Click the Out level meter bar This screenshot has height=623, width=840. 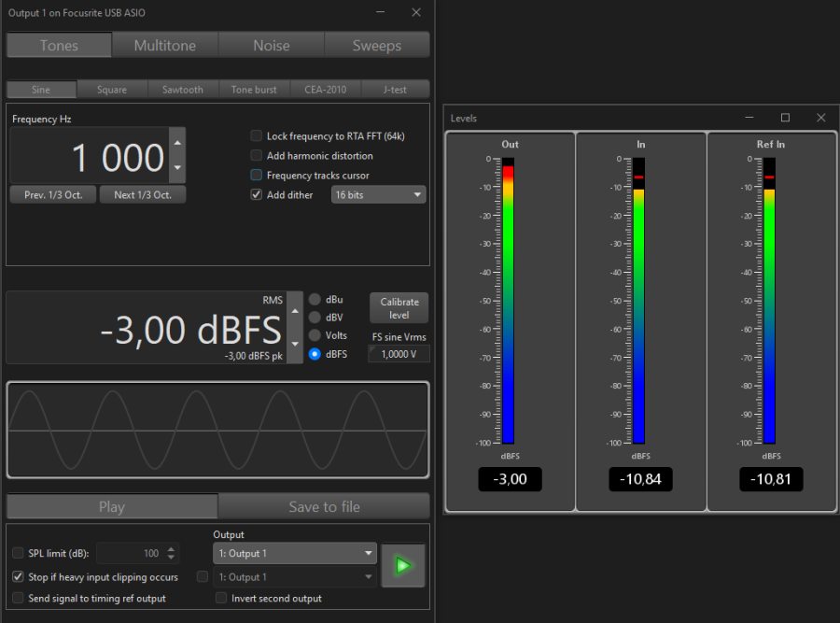[508, 300]
